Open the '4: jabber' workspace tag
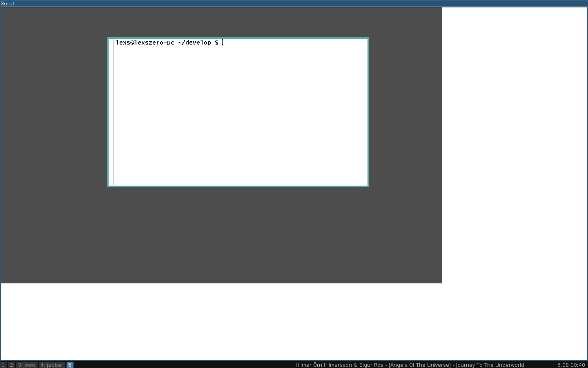The image size is (588, 368). [x=52, y=365]
